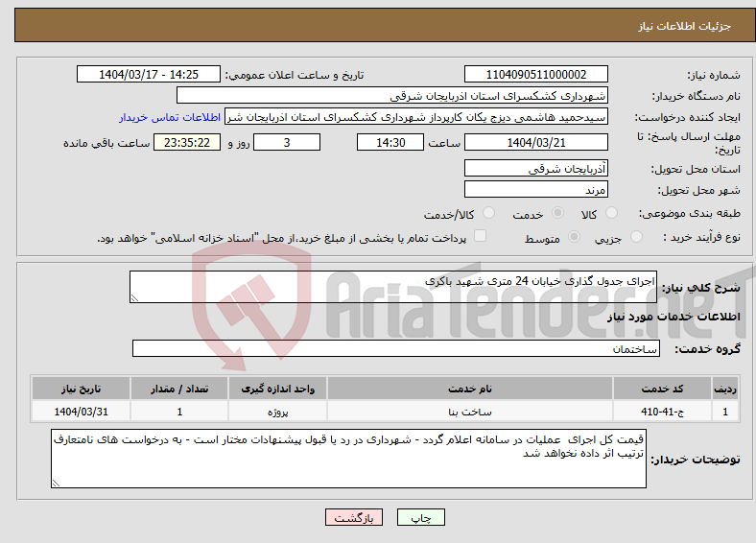Click the deadline date field 1404/03/21
The width and height of the screenshot is (756, 543).
[535, 142]
